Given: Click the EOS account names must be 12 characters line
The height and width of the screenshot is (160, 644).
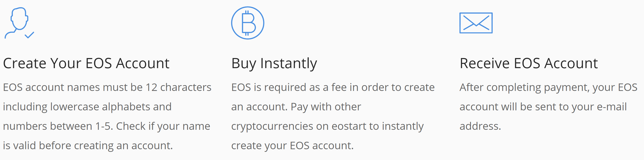Looking at the screenshot, I should click(107, 87).
